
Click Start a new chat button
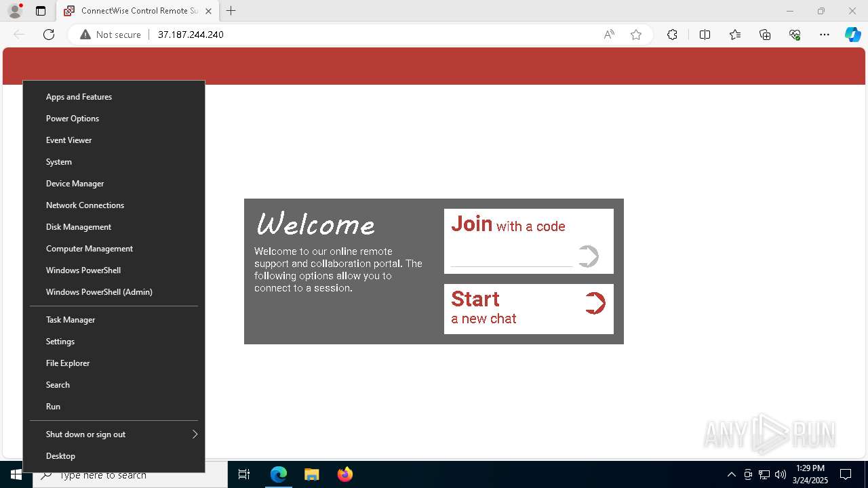point(529,309)
